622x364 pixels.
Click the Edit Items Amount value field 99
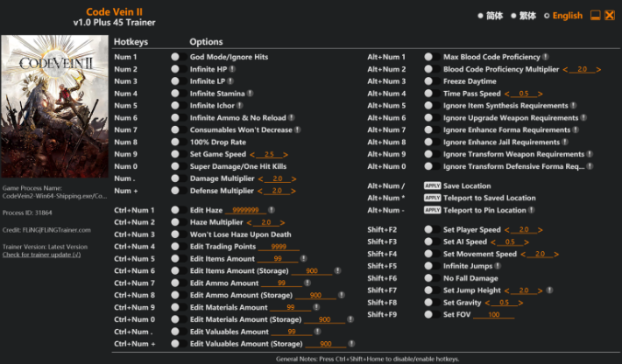(278, 259)
